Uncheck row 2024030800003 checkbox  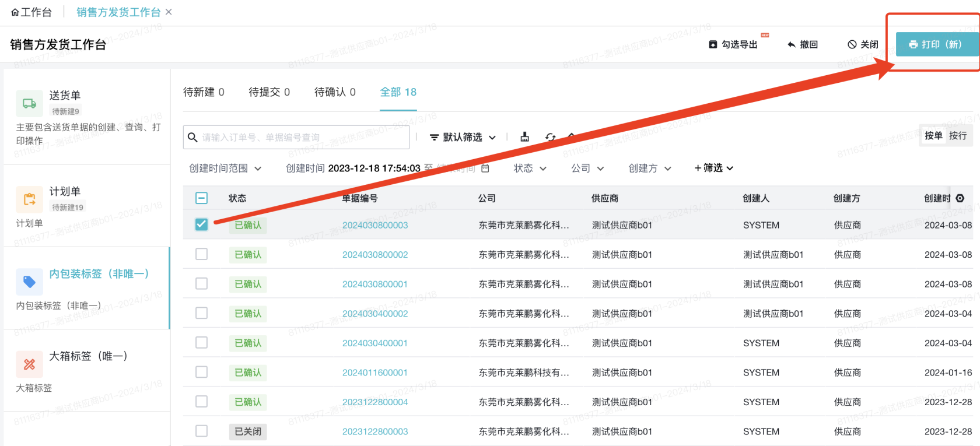pos(201,224)
